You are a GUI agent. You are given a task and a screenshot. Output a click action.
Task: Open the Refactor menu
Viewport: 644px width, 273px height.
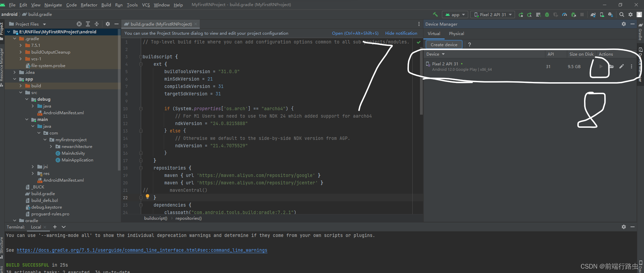click(x=89, y=5)
